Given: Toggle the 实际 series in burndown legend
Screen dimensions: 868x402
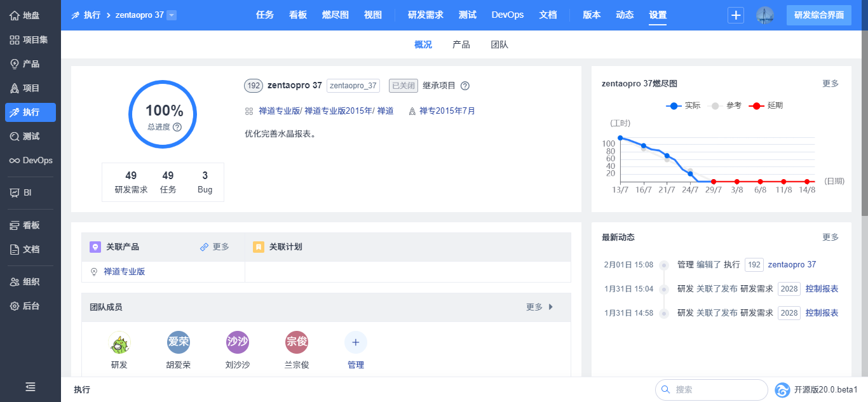Looking at the screenshot, I should [683, 105].
